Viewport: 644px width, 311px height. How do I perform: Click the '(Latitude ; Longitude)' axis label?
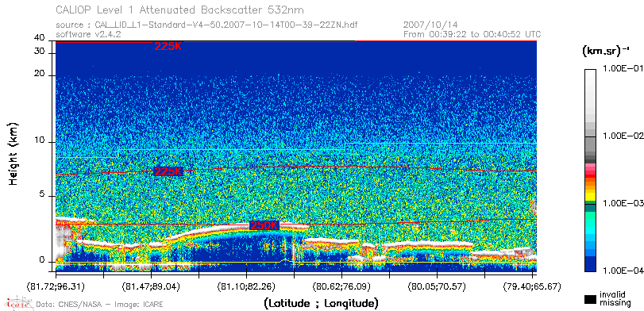tap(321, 304)
